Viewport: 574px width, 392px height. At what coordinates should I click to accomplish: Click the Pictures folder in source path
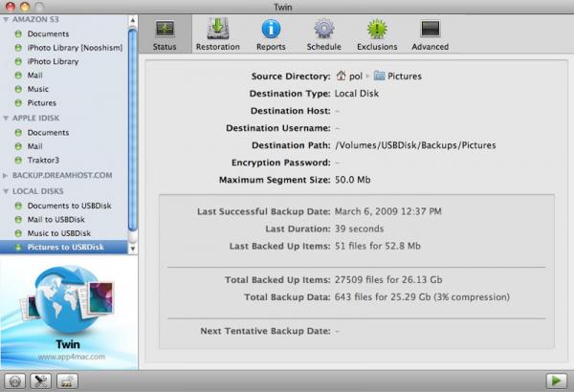tap(398, 76)
